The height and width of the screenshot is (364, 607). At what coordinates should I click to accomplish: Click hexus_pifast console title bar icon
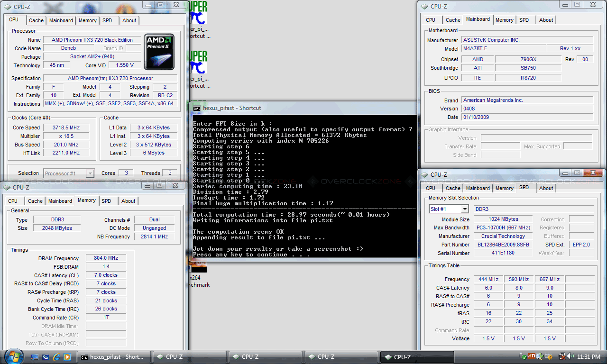(x=197, y=108)
